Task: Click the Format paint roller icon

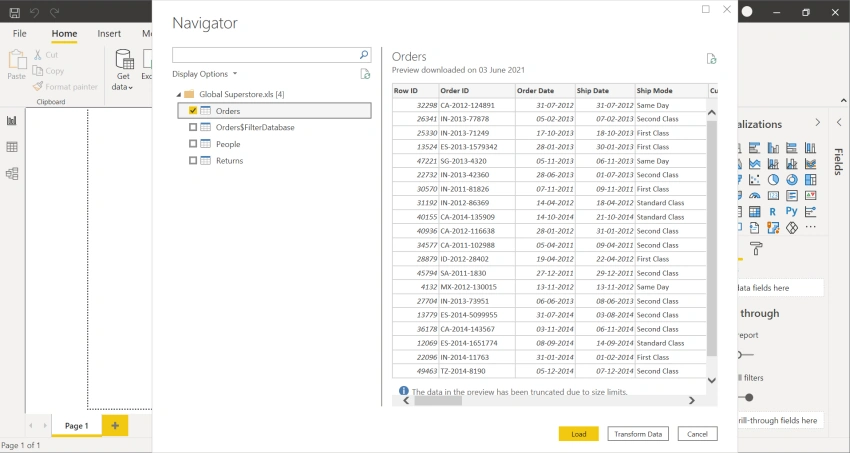Action: pyautogui.click(x=756, y=248)
